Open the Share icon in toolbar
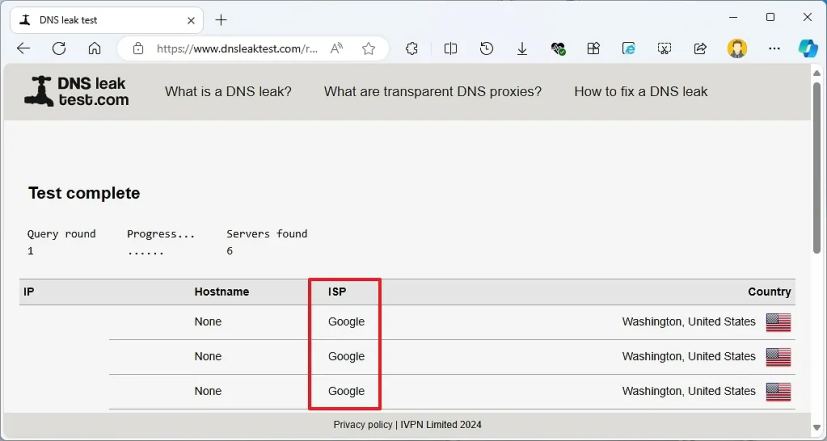The image size is (827, 441). 700,49
